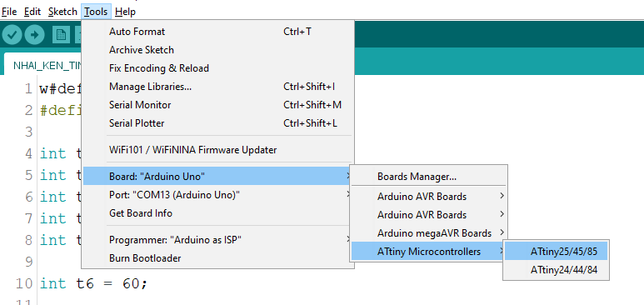Close the open Tools menu
The height and width of the screenshot is (305, 644).
(x=96, y=12)
